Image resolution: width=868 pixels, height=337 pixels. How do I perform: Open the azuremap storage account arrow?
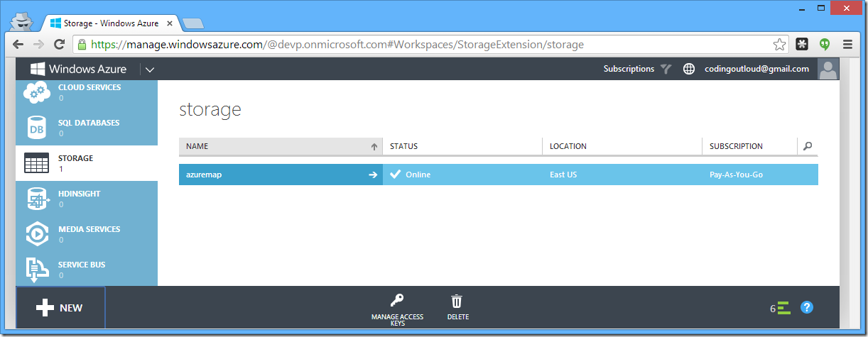(x=373, y=175)
